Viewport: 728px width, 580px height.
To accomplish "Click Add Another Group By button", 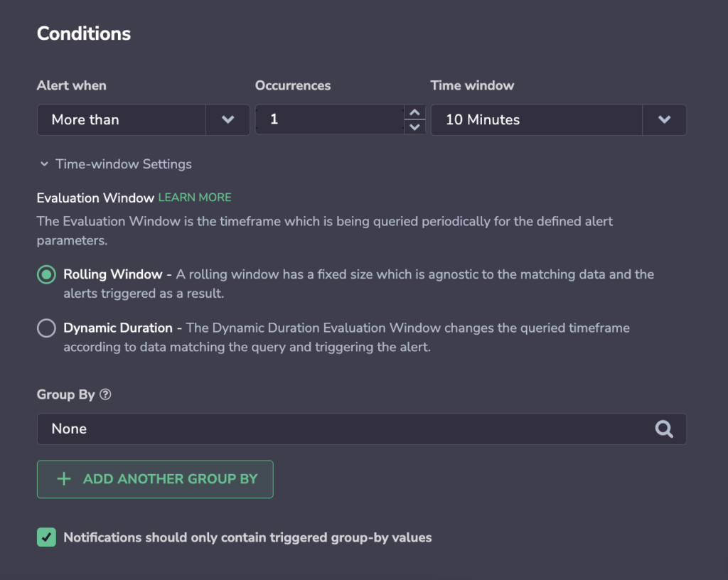I will click(155, 479).
